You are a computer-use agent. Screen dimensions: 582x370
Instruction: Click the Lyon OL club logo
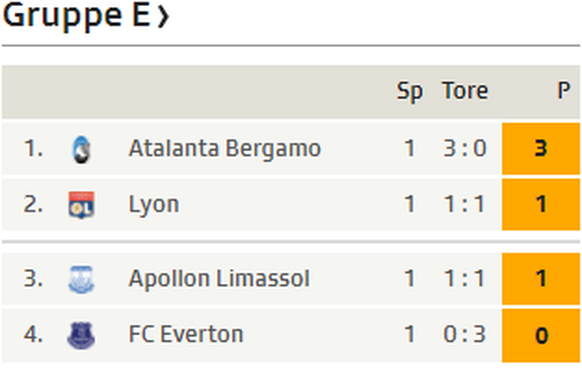(x=81, y=205)
